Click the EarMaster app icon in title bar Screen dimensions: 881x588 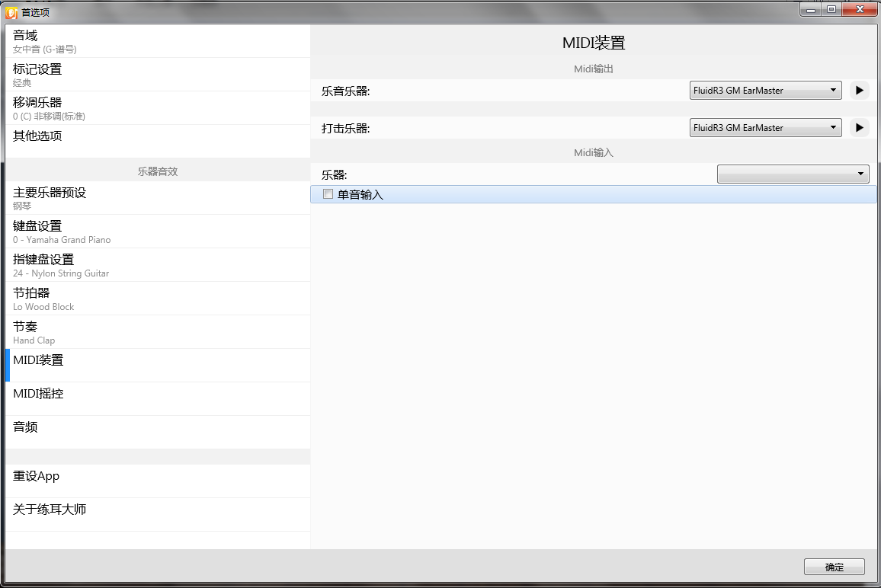11,12
